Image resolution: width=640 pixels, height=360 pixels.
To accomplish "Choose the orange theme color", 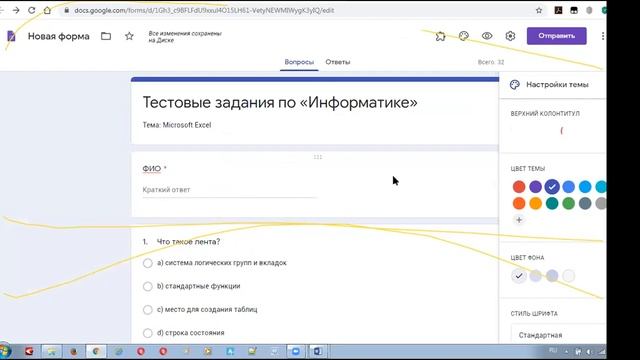I will pyautogui.click(x=536, y=203).
